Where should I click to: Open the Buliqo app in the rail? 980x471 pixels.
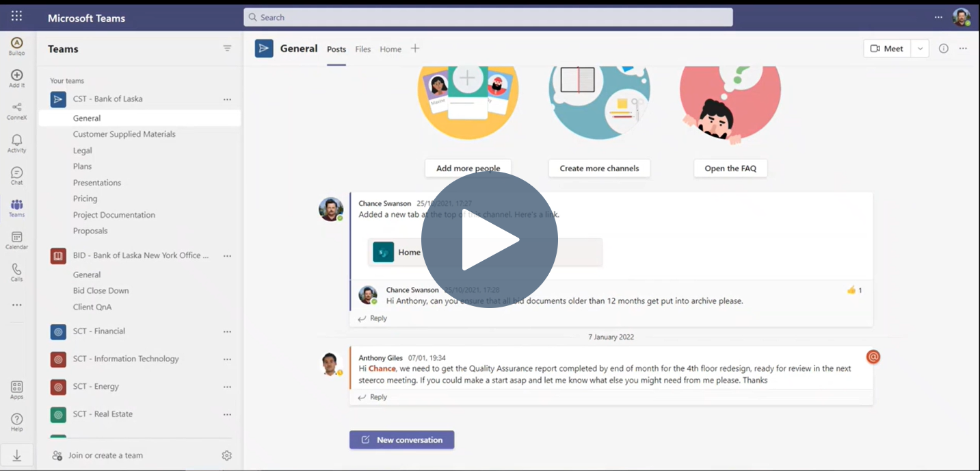[x=17, y=46]
